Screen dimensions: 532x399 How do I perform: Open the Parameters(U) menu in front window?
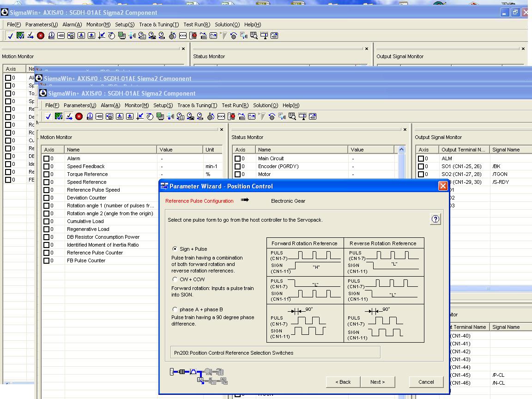click(x=80, y=105)
